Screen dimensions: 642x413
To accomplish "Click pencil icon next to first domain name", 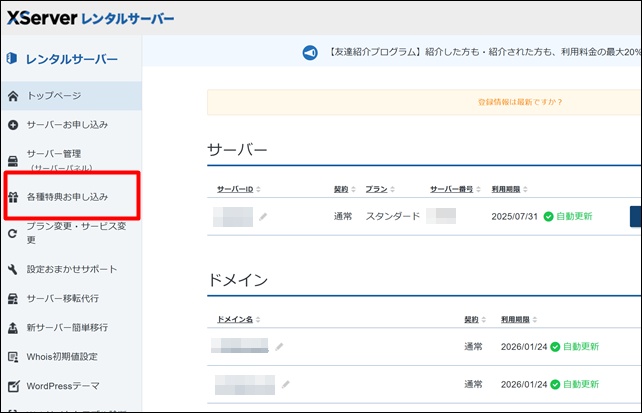I will [280, 347].
